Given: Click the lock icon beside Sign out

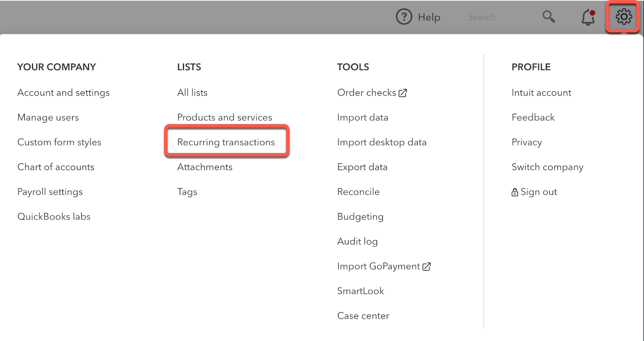Looking at the screenshot, I should point(514,192).
